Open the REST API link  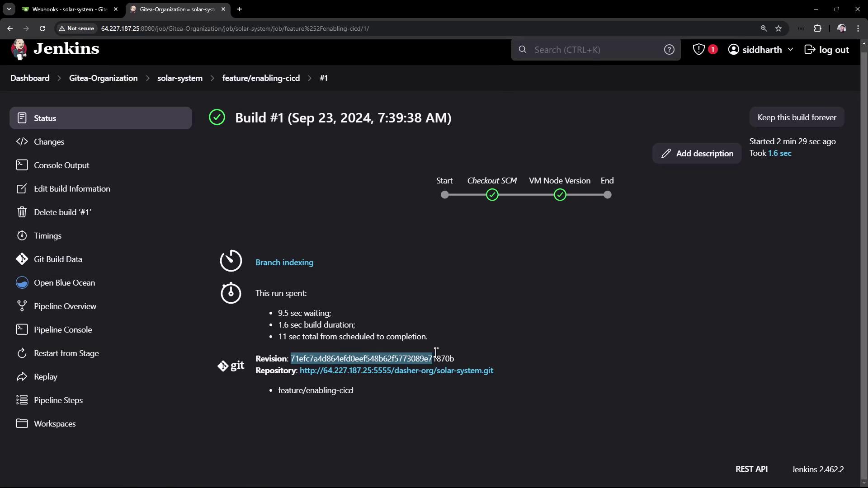[x=751, y=469]
